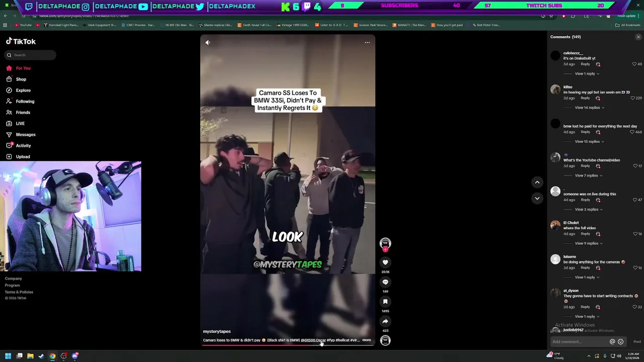The height and width of the screenshot is (362, 644).
Task: Like killso comment with 229 likes
Action: (632, 98)
